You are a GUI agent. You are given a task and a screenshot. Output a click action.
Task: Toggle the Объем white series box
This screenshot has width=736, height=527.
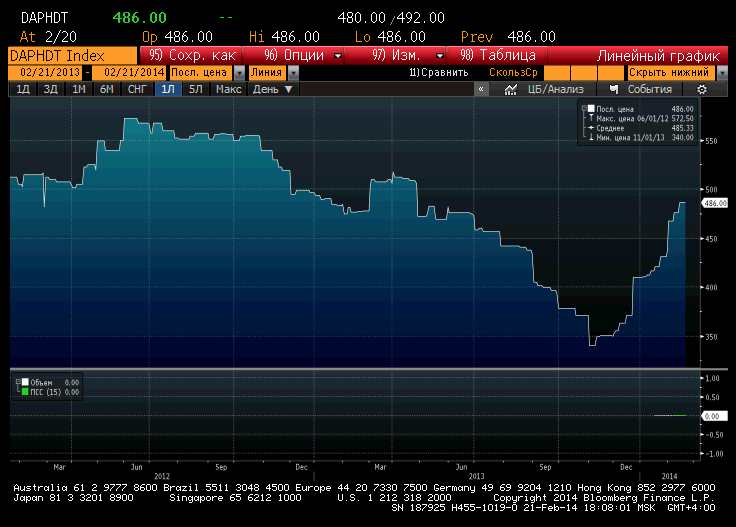(x=24, y=382)
